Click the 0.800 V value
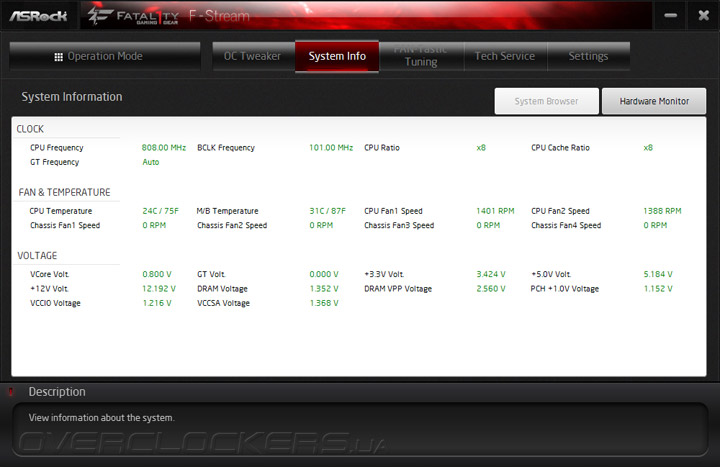Viewport: 720px width, 467px height. 157,274
